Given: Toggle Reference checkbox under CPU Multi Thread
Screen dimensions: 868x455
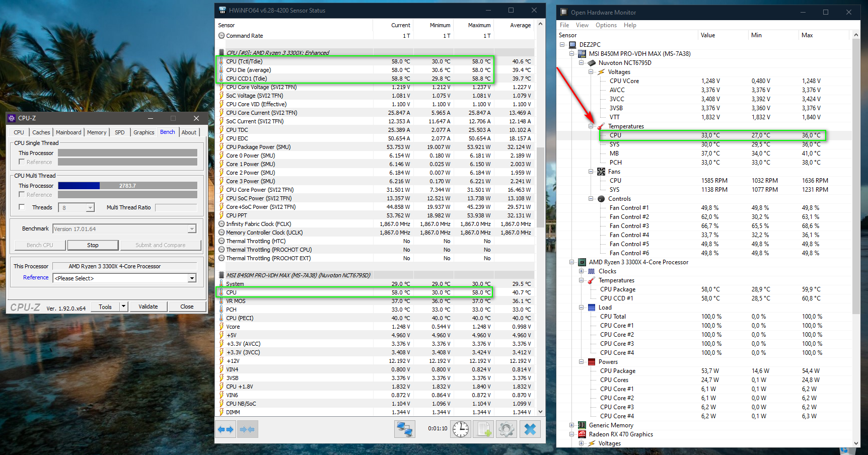Looking at the screenshot, I should (22, 194).
